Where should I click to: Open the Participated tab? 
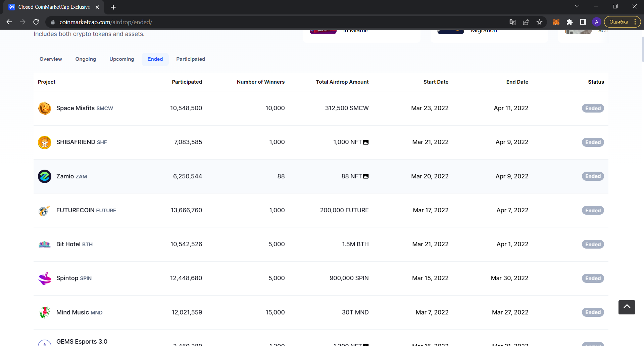190,59
